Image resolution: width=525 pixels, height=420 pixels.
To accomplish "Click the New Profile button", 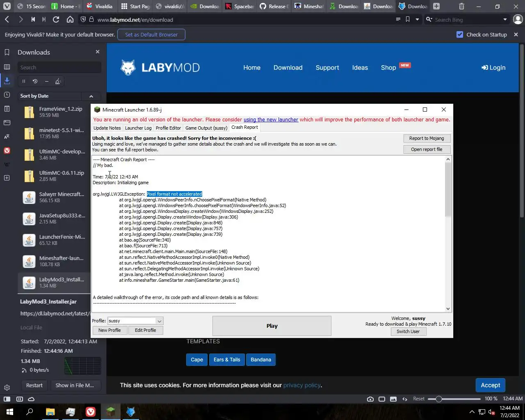I will [x=110, y=330].
